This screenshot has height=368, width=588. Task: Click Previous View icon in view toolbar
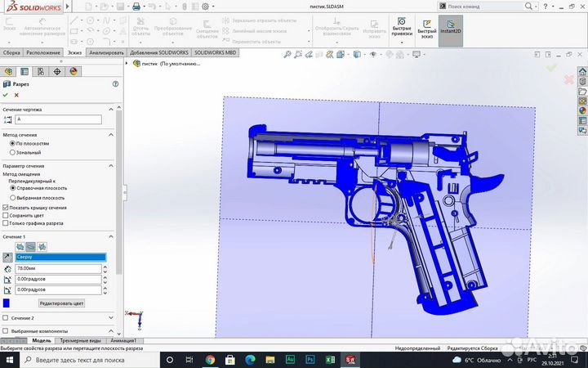click(309, 55)
